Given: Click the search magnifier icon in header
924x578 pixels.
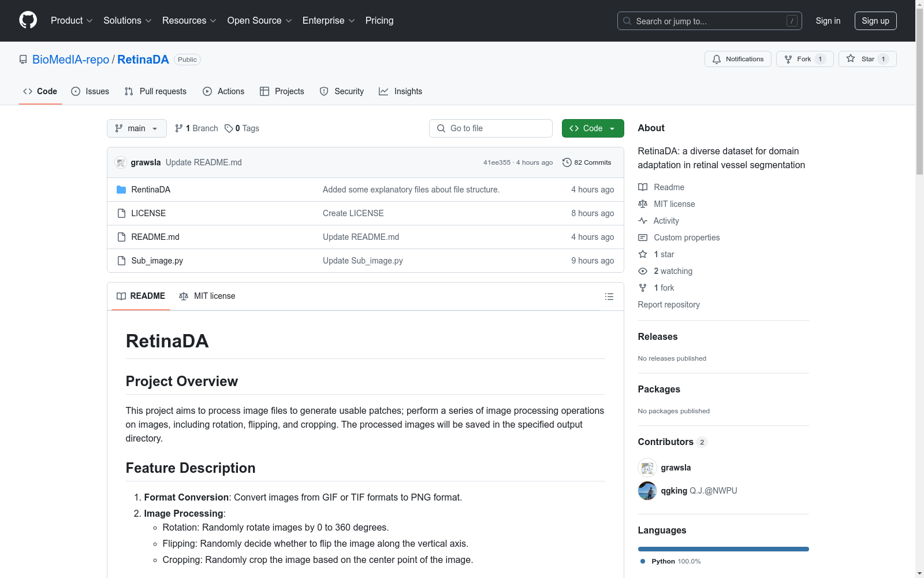Looking at the screenshot, I should pos(627,21).
